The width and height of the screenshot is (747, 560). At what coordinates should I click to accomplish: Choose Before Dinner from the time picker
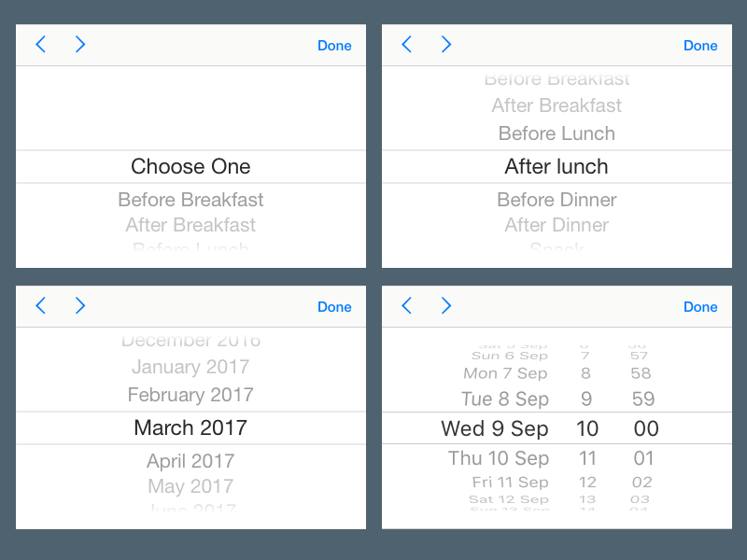557,200
